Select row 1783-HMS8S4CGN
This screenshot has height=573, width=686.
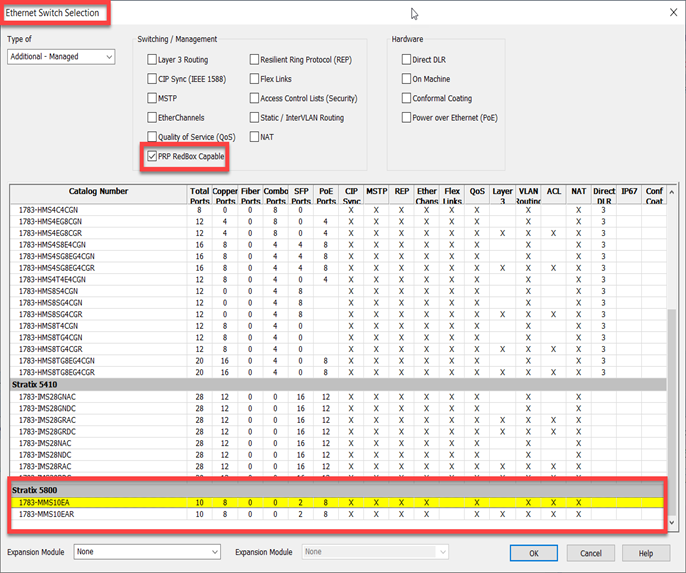(337, 291)
